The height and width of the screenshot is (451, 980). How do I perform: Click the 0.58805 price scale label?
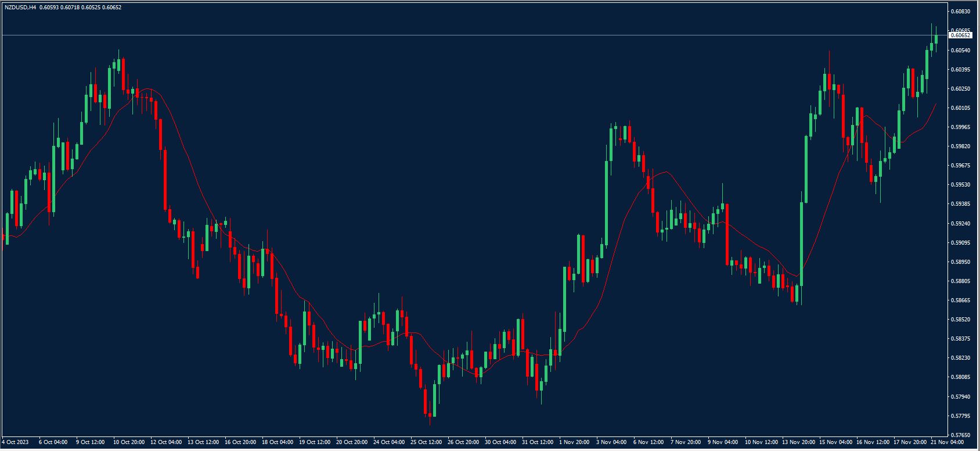coord(961,281)
